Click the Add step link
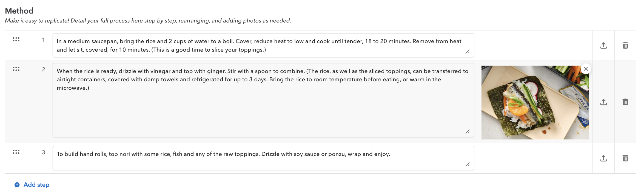 tap(36, 184)
